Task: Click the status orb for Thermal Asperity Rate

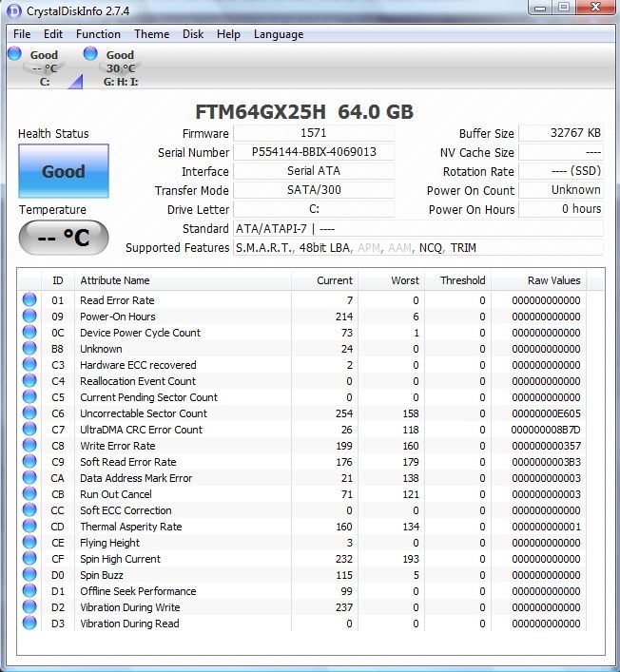Action: click(x=29, y=526)
